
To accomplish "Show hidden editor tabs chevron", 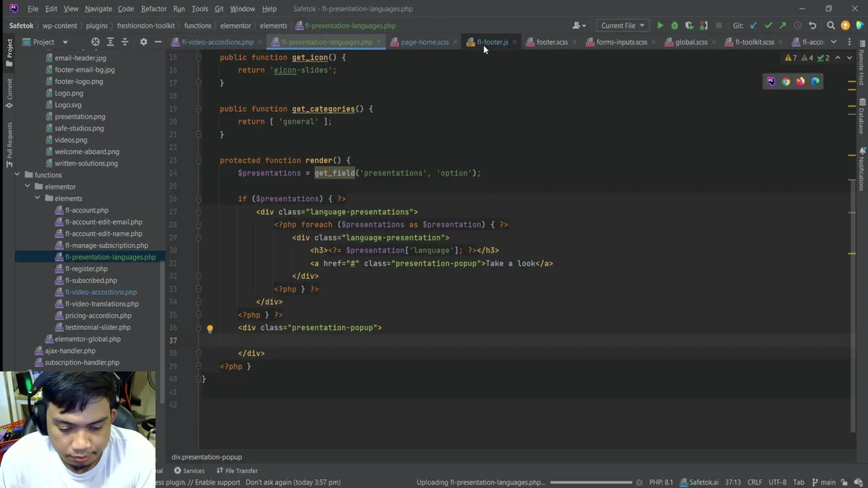I will pyautogui.click(x=833, y=42).
